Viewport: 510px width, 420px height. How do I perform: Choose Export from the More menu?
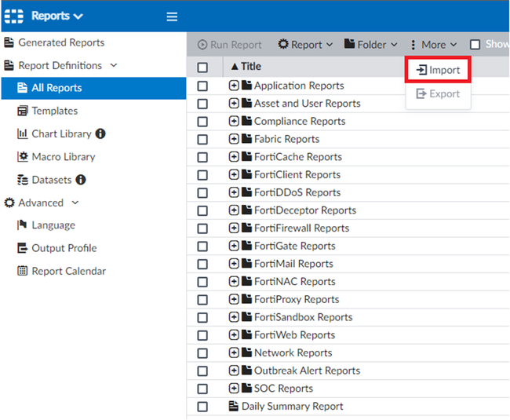pyautogui.click(x=438, y=94)
